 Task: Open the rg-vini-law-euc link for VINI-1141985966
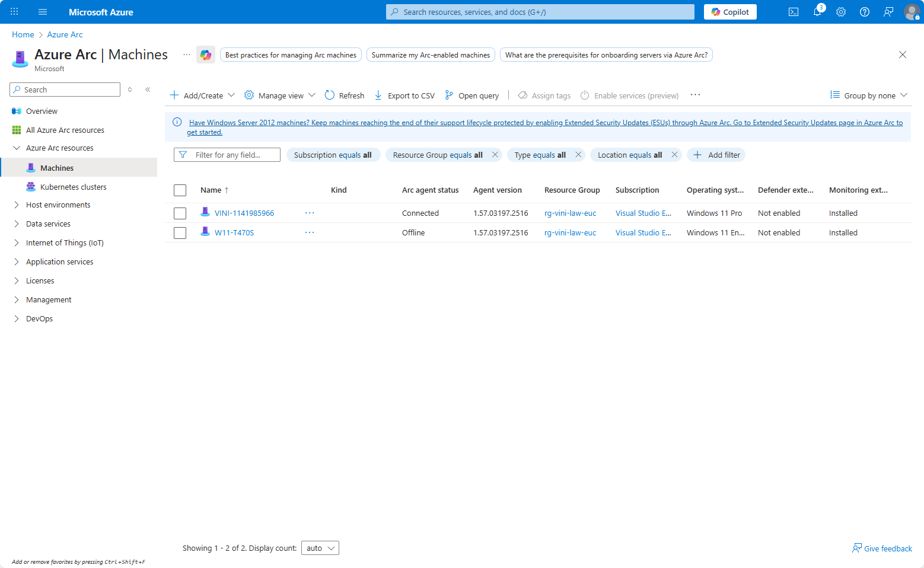(x=570, y=213)
